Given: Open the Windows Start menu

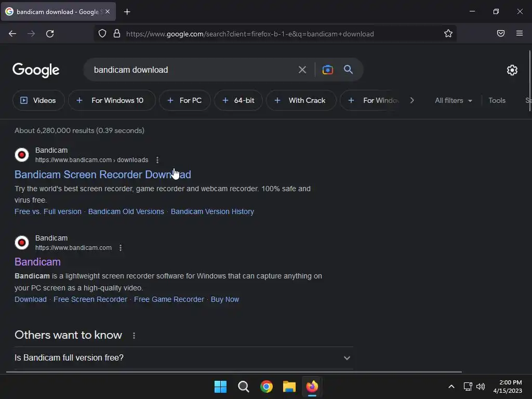Looking at the screenshot, I should 220,387.
